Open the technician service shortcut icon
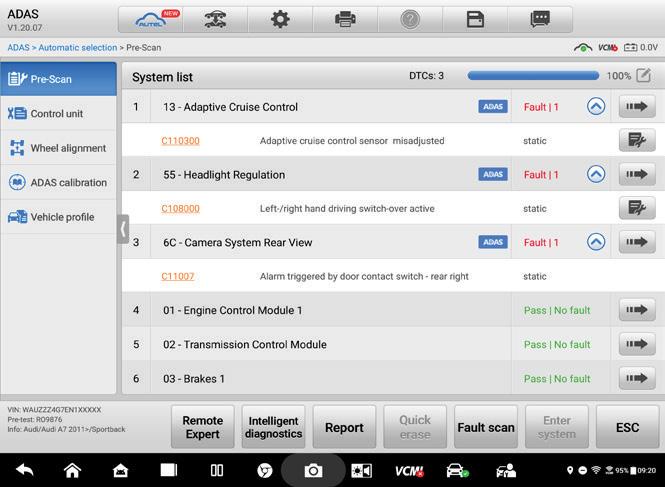 [x=506, y=470]
